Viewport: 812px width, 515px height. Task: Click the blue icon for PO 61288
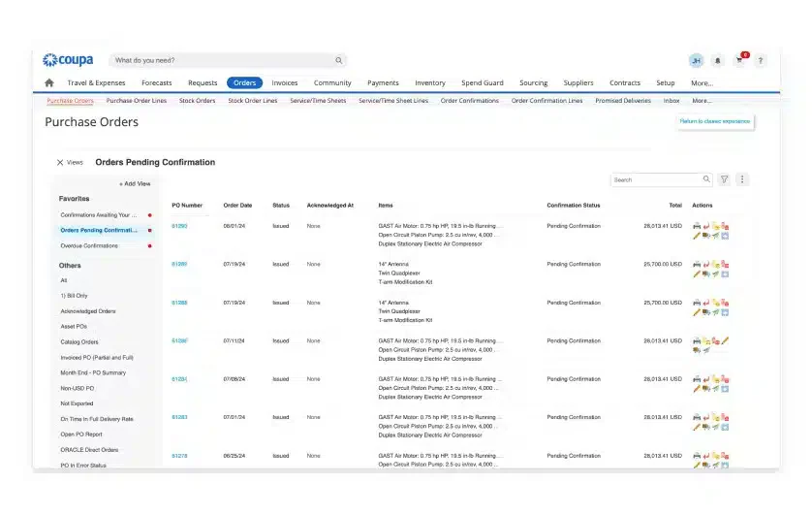[725, 312]
